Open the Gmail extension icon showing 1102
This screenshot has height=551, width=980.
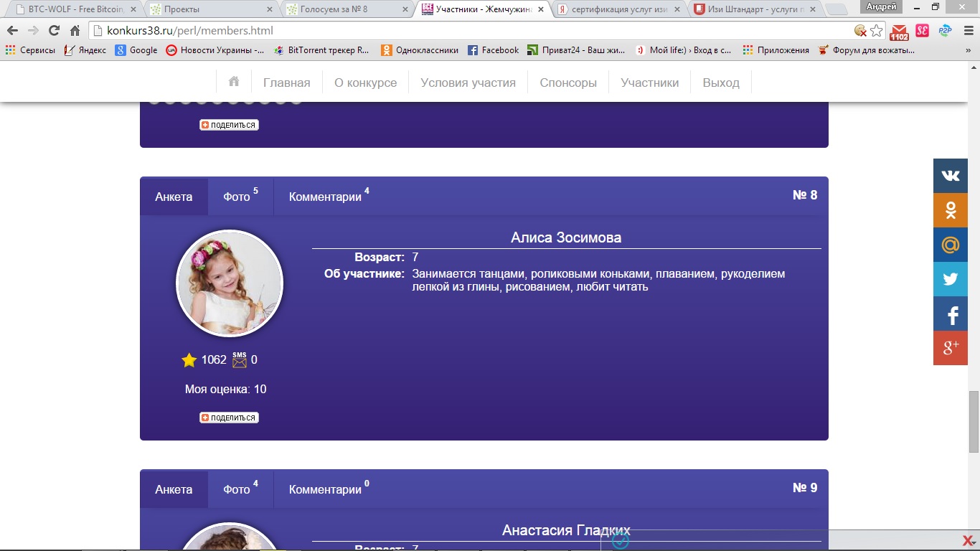click(x=899, y=32)
